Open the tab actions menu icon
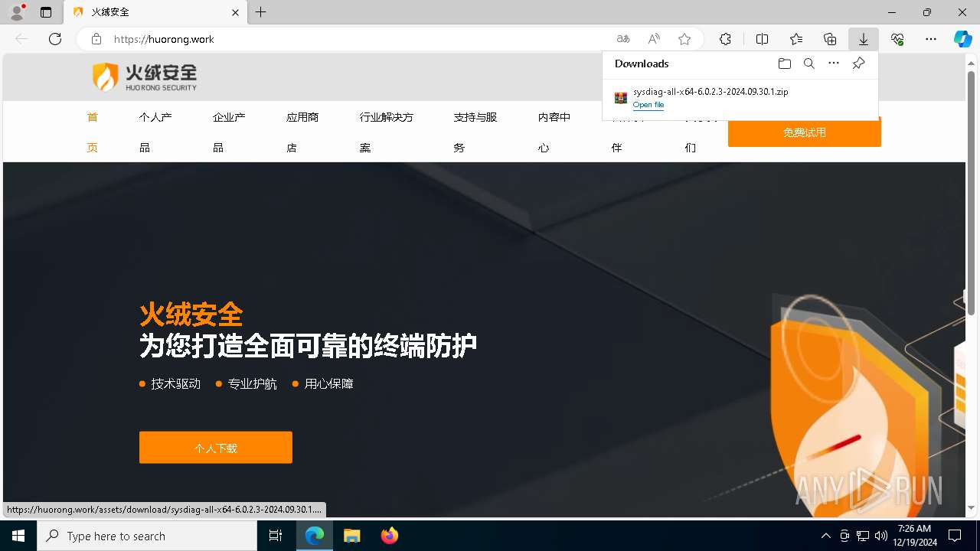 (46, 12)
